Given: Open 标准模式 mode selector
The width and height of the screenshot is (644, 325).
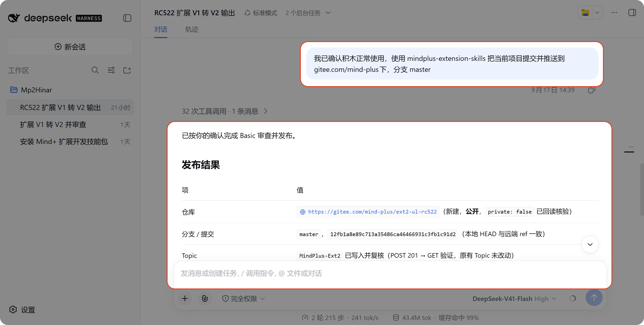Looking at the screenshot, I should click(261, 13).
